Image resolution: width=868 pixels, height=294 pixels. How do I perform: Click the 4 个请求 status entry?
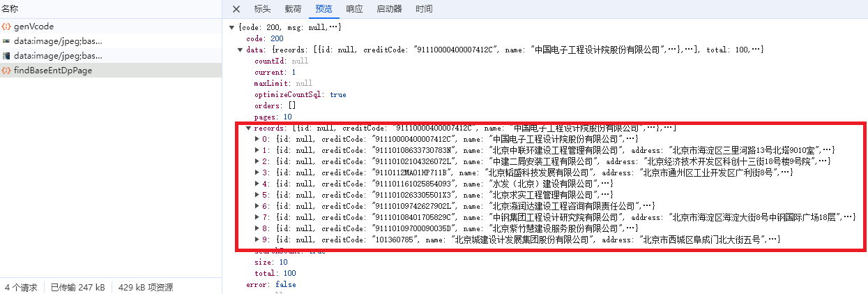pyautogui.click(x=22, y=287)
